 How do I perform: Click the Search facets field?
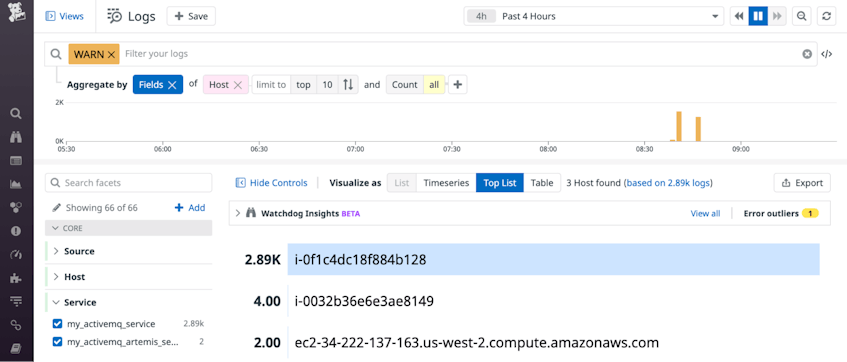pyautogui.click(x=129, y=183)
